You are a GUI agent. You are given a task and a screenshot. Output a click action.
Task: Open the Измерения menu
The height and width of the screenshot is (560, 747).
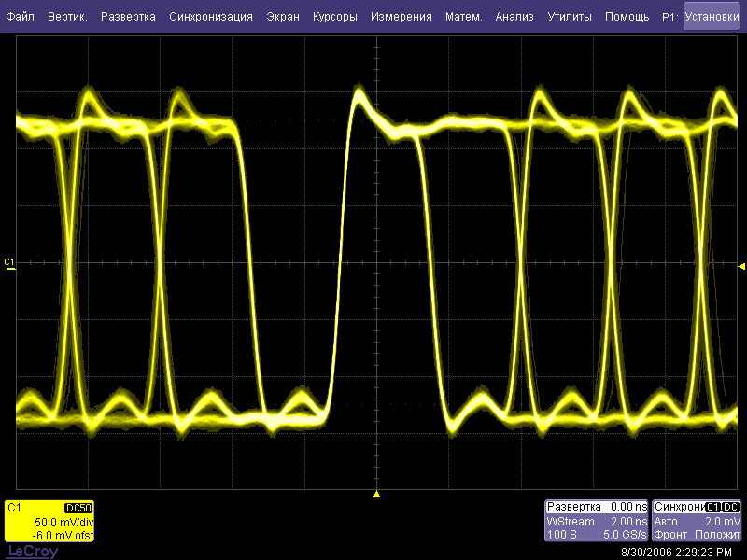[401, 17]
